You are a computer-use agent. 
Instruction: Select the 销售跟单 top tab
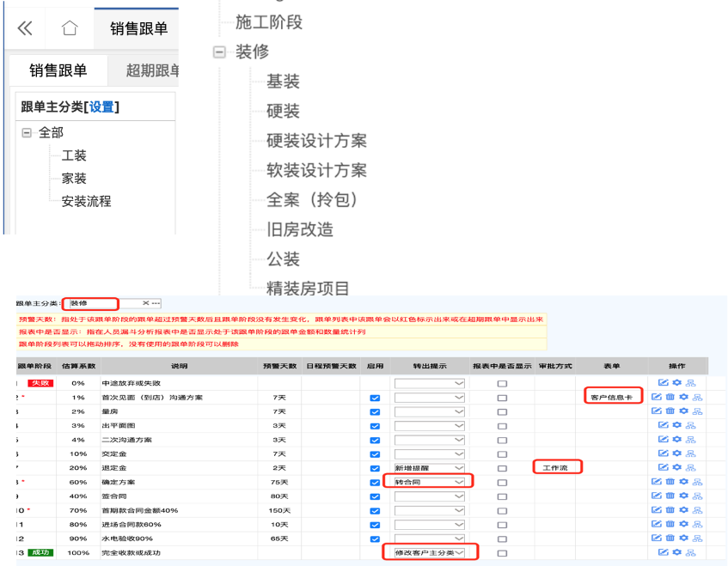138,28
